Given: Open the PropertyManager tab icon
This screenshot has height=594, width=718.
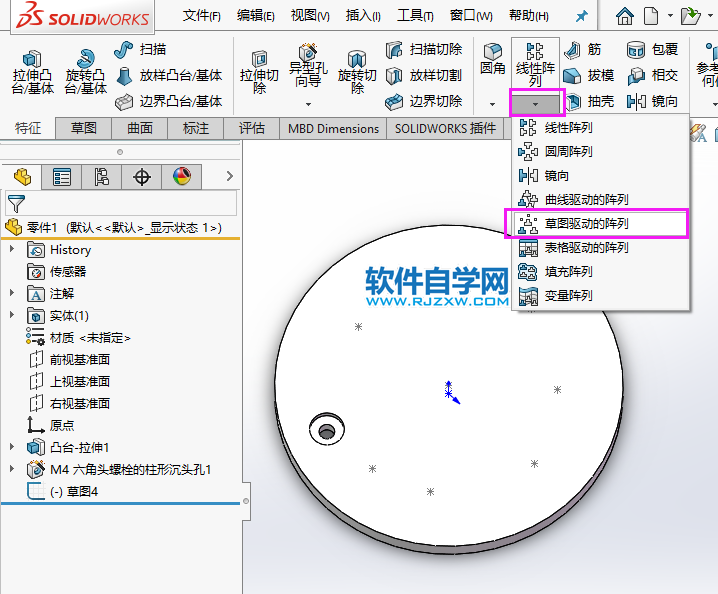Looking at the screenshot, I should tap(62, 177).
